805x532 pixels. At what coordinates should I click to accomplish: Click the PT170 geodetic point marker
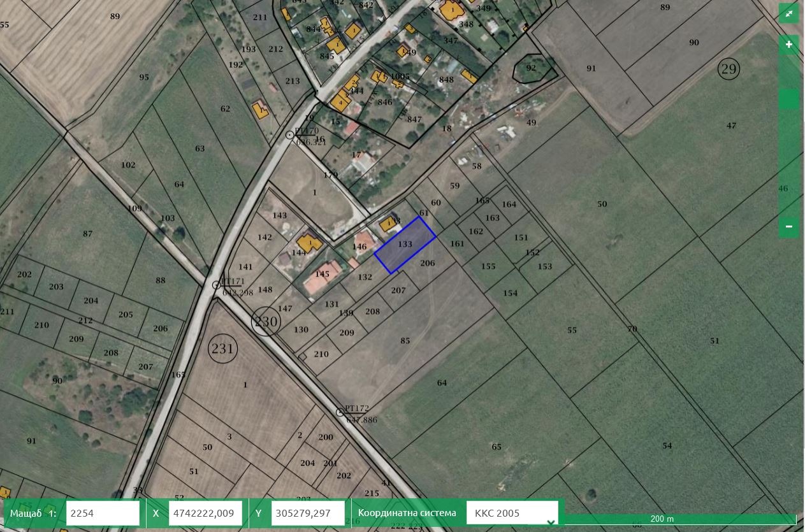290,134
